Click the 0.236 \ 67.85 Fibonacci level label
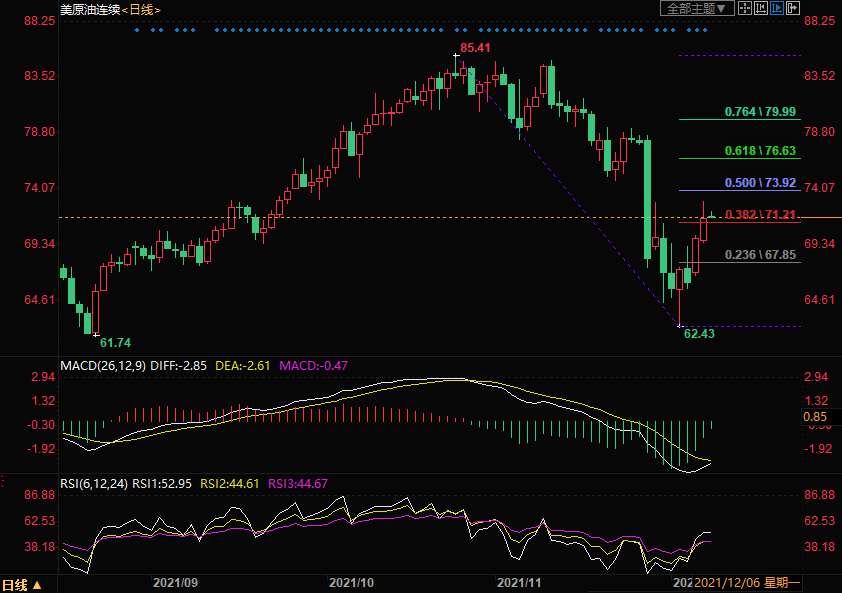The image size is (842, 593). tap(761, 255)
